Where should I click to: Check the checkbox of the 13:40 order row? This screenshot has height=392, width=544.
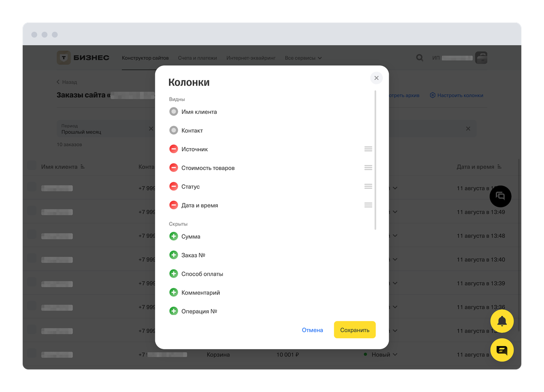click(x=32, y=258)
